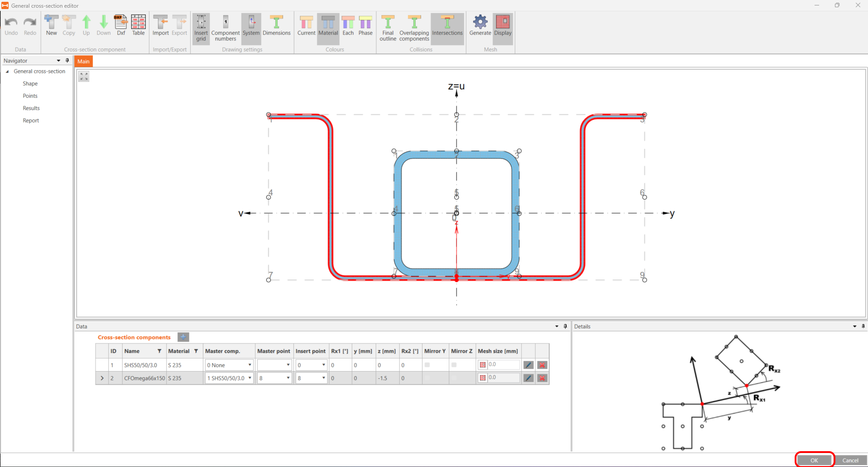Viewport: 868px width, 467px height.
Task: Select the Main tab
Action: coord(83,62)
